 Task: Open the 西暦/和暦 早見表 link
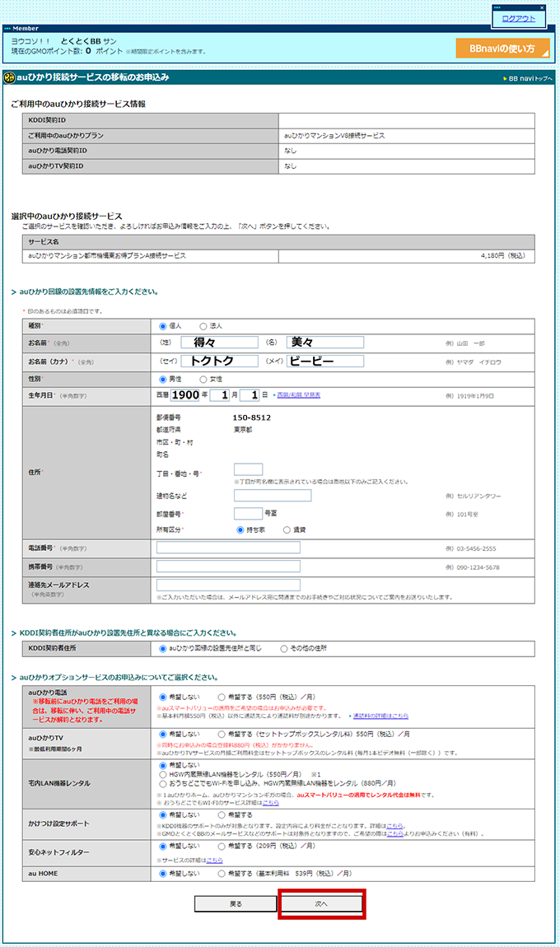click(298, 395)
